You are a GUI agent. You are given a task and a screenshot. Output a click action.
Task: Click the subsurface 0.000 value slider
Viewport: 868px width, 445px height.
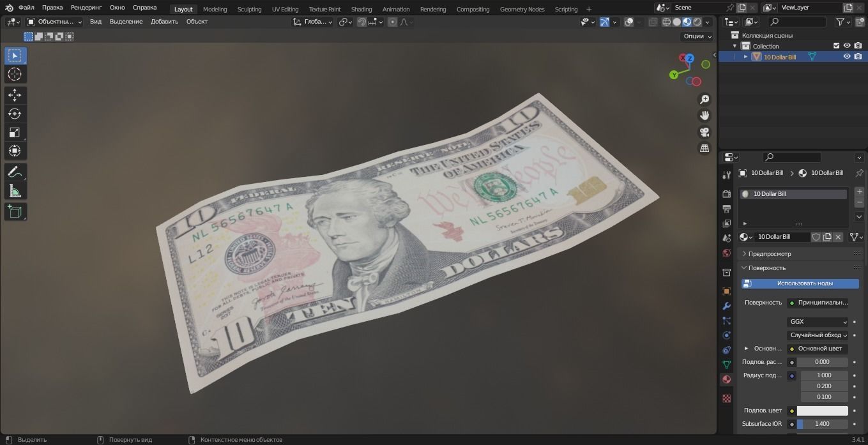tap(822, 362)
